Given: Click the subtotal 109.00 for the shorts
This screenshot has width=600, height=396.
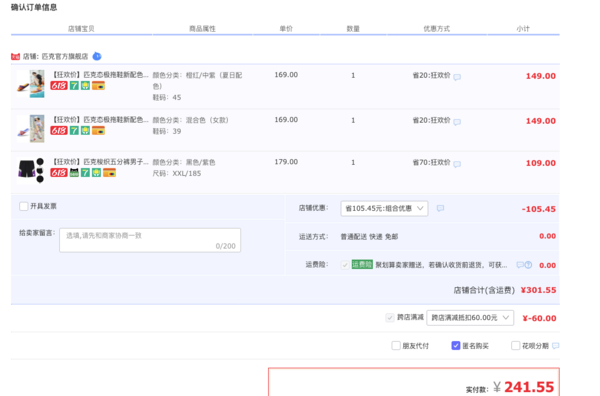Looking at the screenshot, I should coord(541,163).
